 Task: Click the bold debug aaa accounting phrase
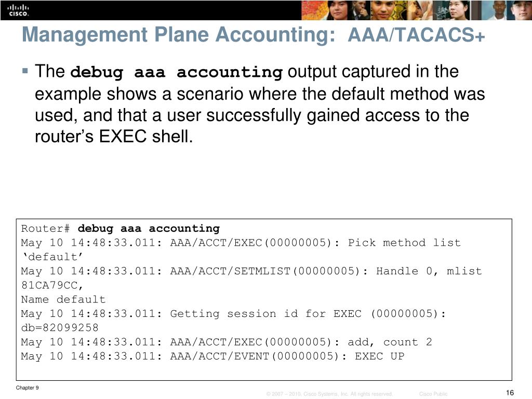tap(177, 72)
